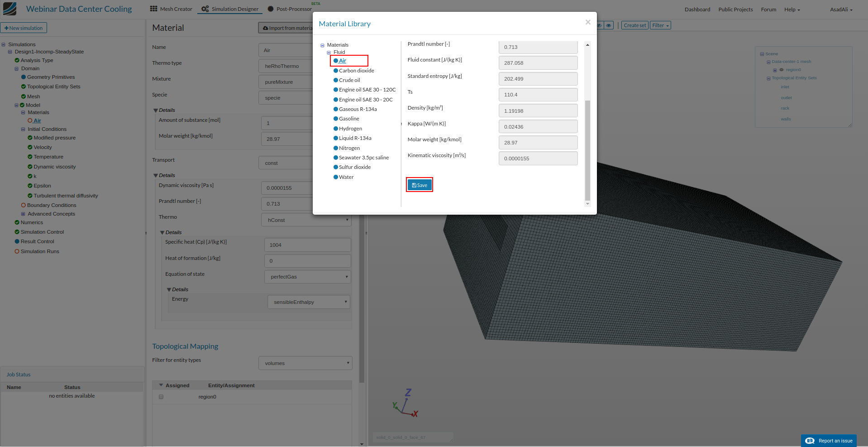Screen dimensions: 868x447
Task: Open the Dashboard page
Action: coord(697,10)
